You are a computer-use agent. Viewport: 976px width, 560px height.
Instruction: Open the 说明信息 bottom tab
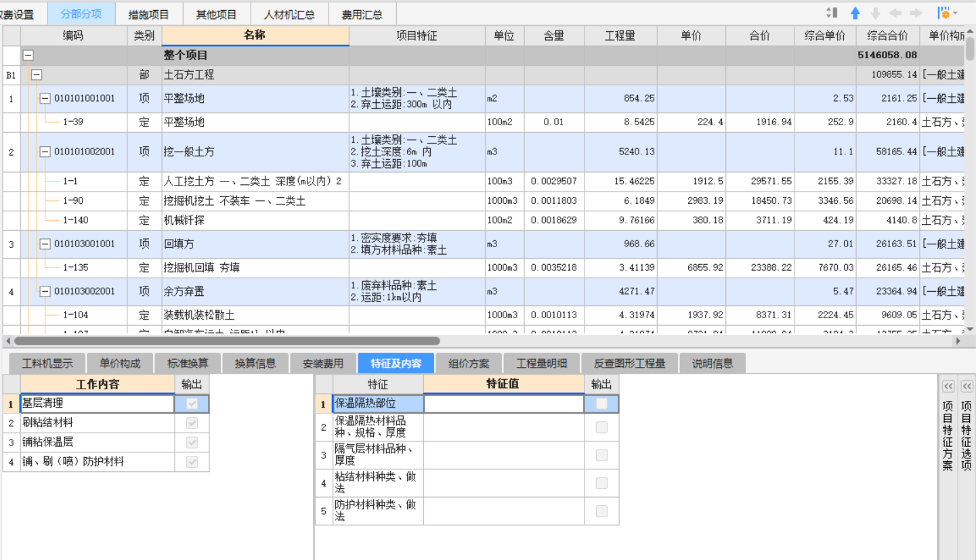713,363
